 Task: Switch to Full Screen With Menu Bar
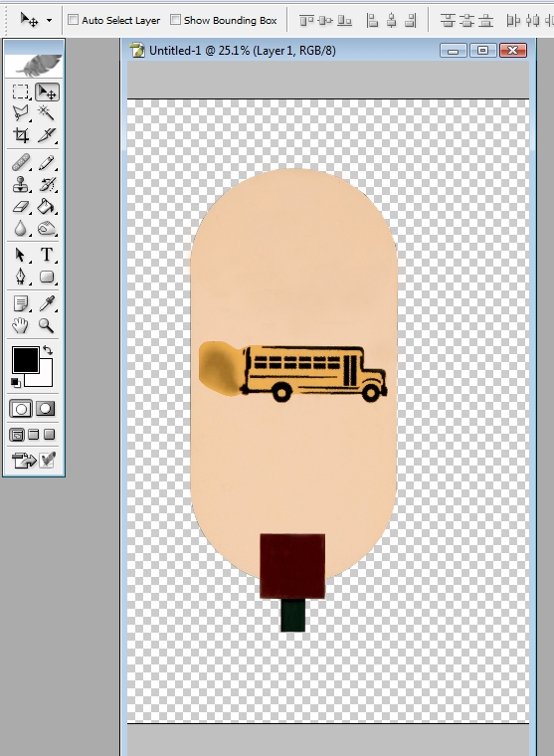coord(33,435)
